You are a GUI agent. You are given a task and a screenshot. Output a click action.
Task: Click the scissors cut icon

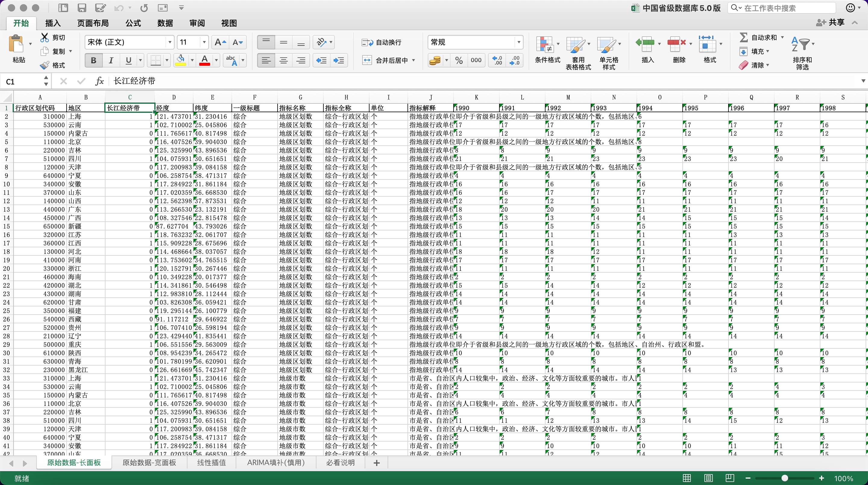pos(45,37)
